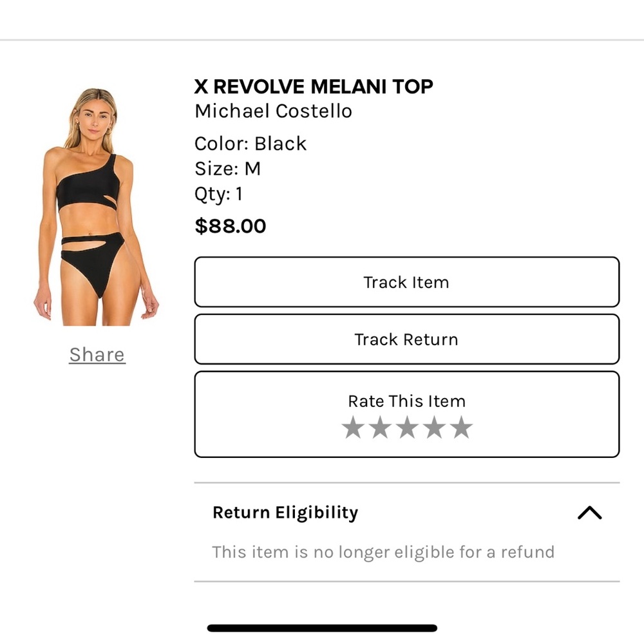The width and height of the screenshot is (644, 644).
Task: Open the X REVOLVE MELANI TOP product title
Action: (x=314, y=86)
